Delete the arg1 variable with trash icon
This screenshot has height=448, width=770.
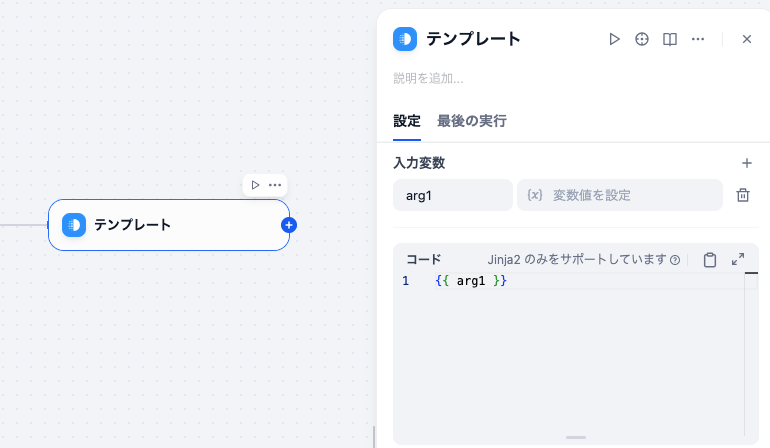[x=743, y=195]
